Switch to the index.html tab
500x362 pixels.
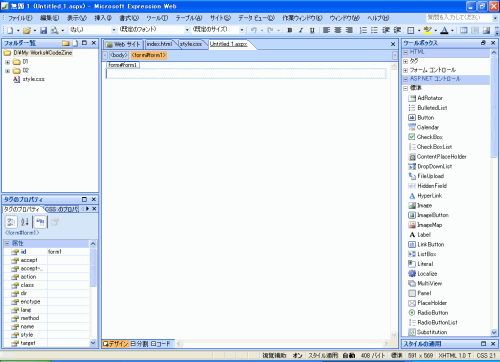pyautogui.click(x=160, y=44)
